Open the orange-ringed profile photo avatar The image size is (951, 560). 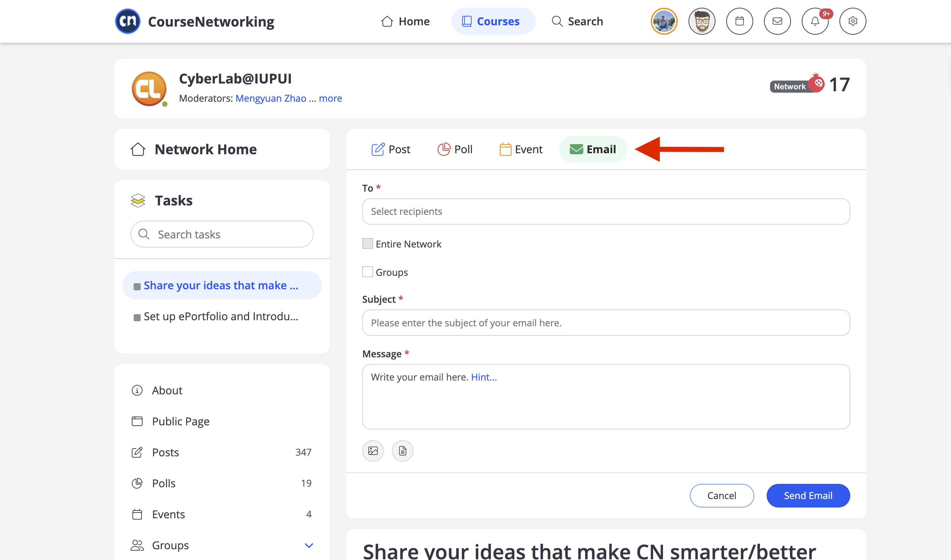point(664,21)
